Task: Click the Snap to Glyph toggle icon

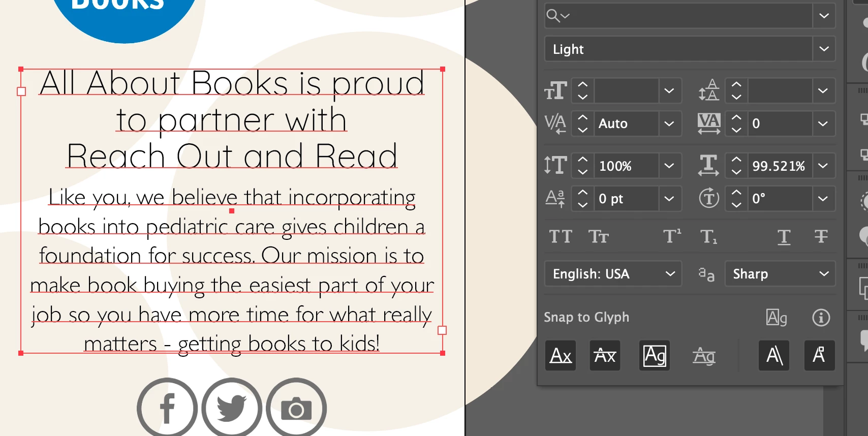Action: click(777, 318)
